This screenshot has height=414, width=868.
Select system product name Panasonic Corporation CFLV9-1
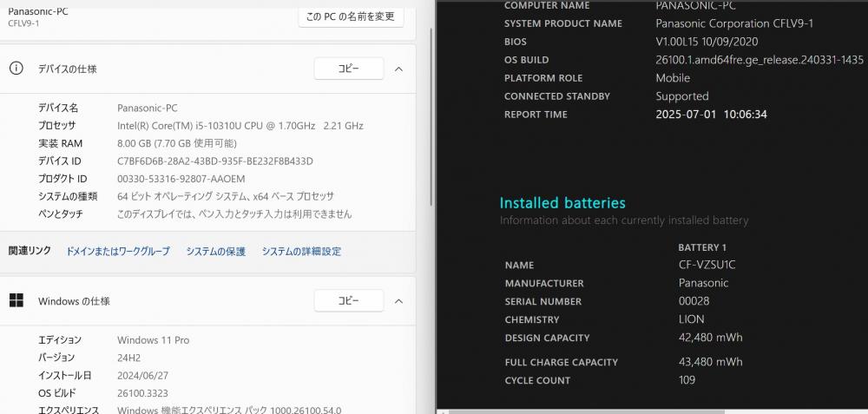(734, 23)
